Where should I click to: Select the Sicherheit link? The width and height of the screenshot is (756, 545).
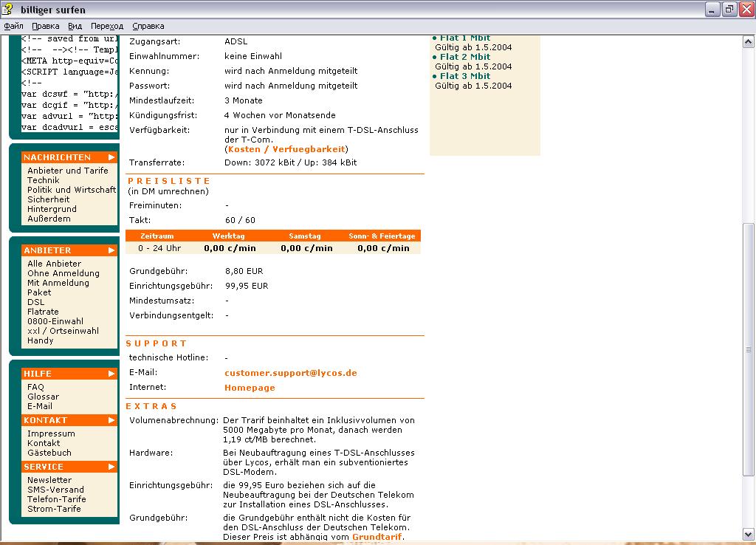tap(48, 199)
